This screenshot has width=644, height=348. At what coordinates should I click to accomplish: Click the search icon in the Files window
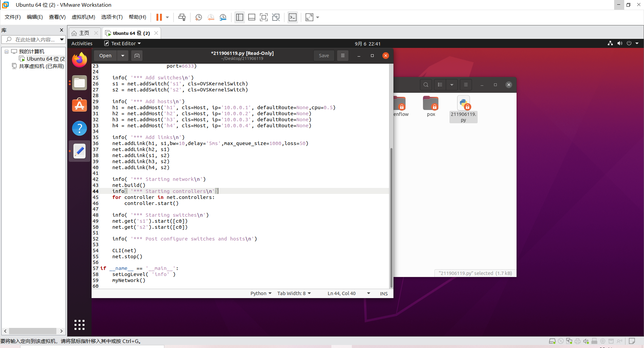coord(426,85)
